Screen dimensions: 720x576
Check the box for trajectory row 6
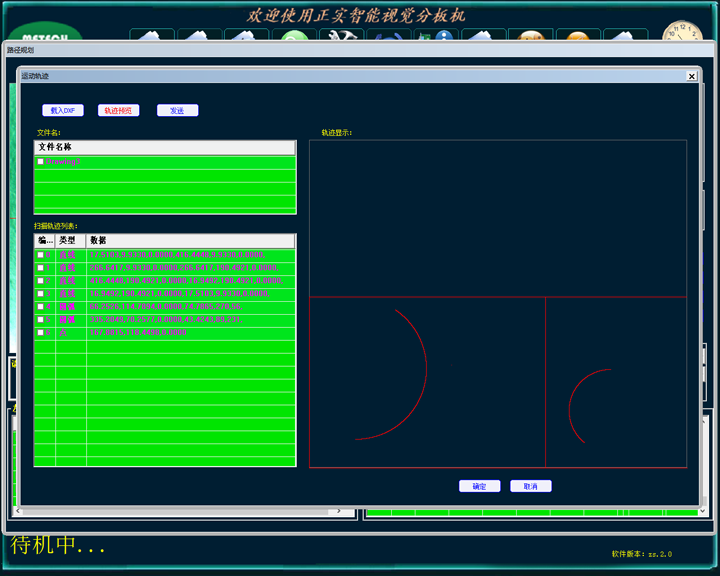pos(40,332)
